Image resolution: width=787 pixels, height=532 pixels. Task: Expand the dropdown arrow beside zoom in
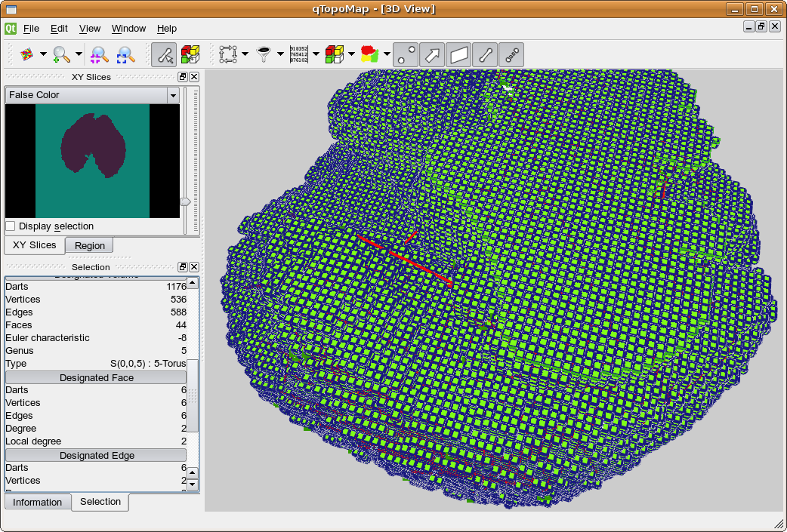click(x=79, y=54)
